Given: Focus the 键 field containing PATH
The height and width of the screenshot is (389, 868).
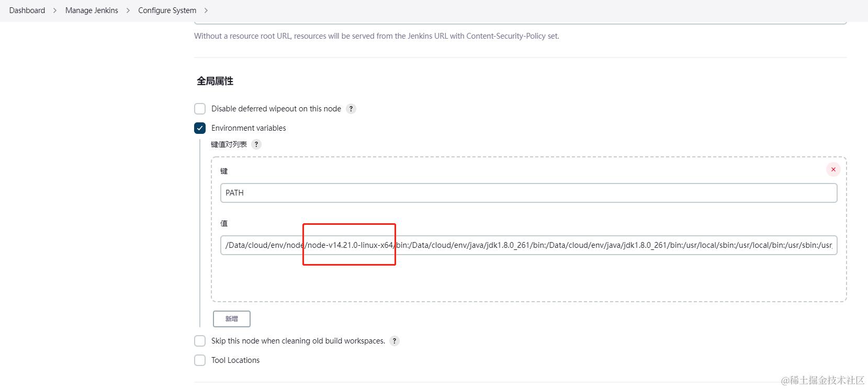Looking at the screenshot, I should coord(529,193).
